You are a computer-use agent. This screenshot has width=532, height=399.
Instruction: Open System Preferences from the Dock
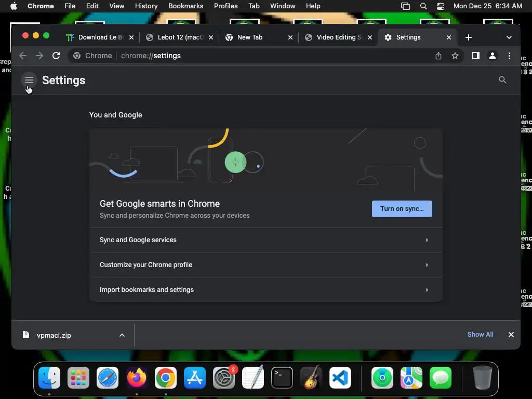[x=224, y=378]
